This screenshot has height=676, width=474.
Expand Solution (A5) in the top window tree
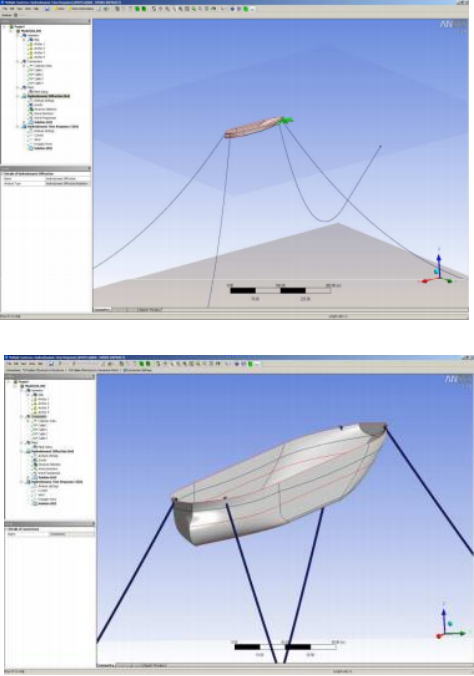(24, 122)
